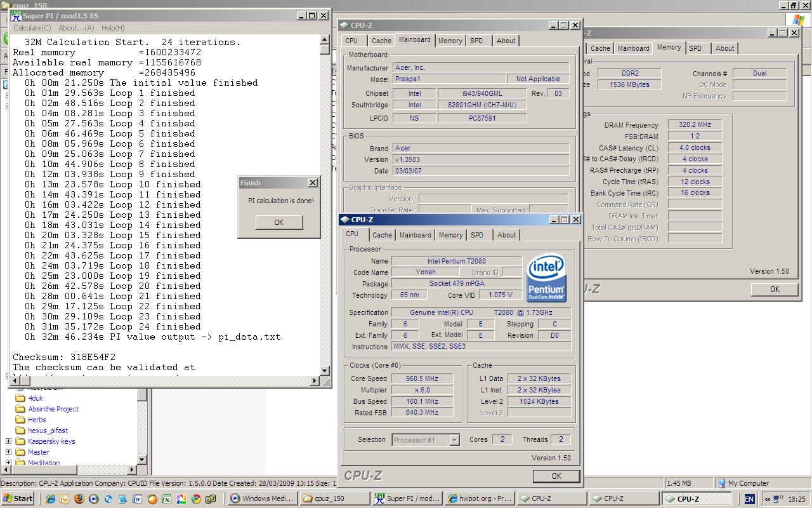The image size is (812, 508).
Task: Click the Super PI title bar icon
Action: tap(16, 15)
